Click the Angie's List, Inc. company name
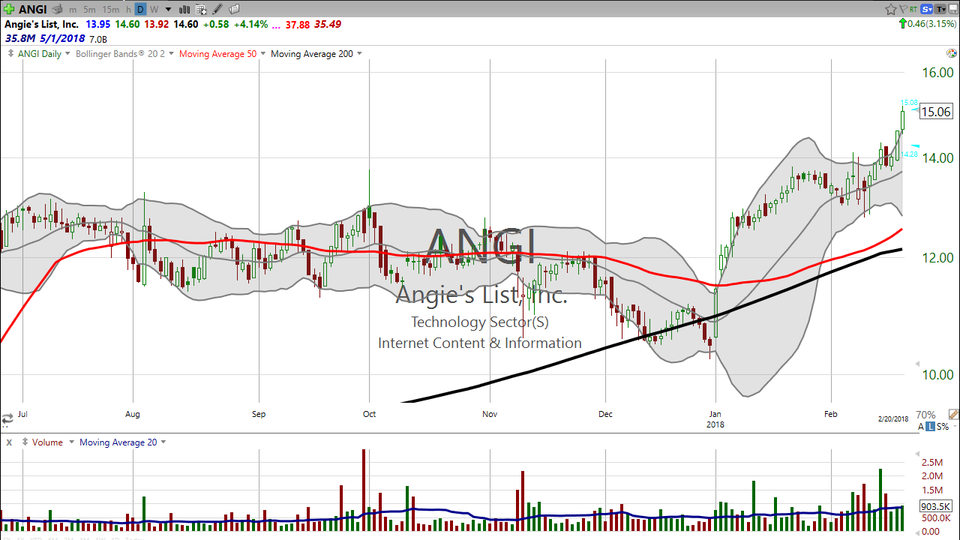 pos(42,24)
